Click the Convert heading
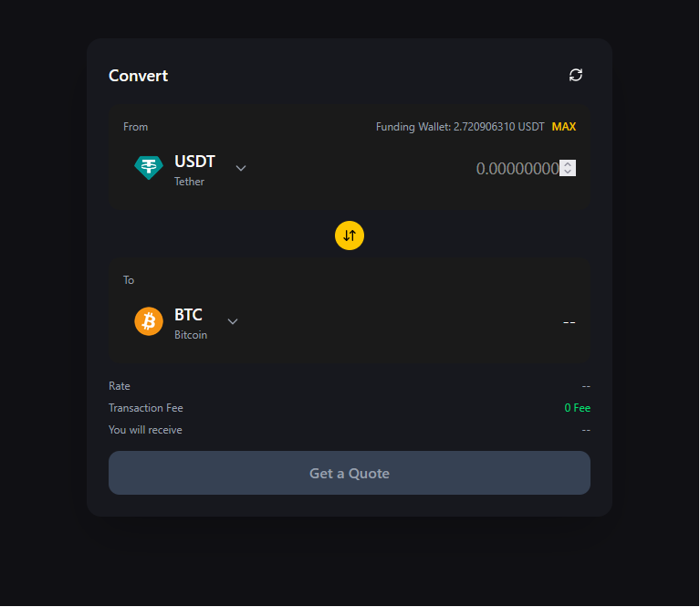The image size is (700, 607). [139, 76]
